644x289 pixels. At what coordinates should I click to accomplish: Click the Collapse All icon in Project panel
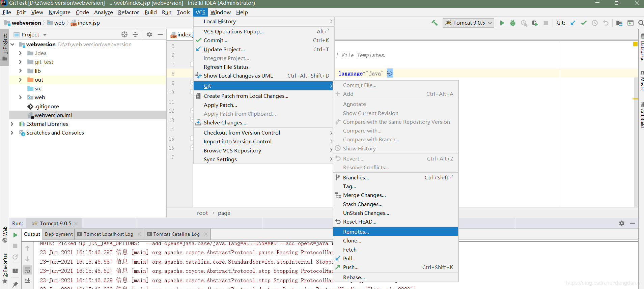coord(135,34)
